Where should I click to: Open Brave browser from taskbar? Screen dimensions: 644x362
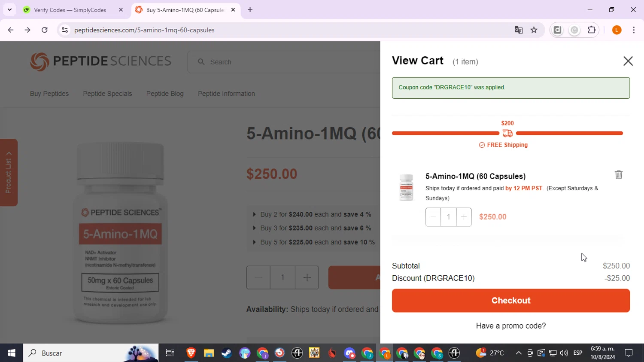[x=191, y=353]
